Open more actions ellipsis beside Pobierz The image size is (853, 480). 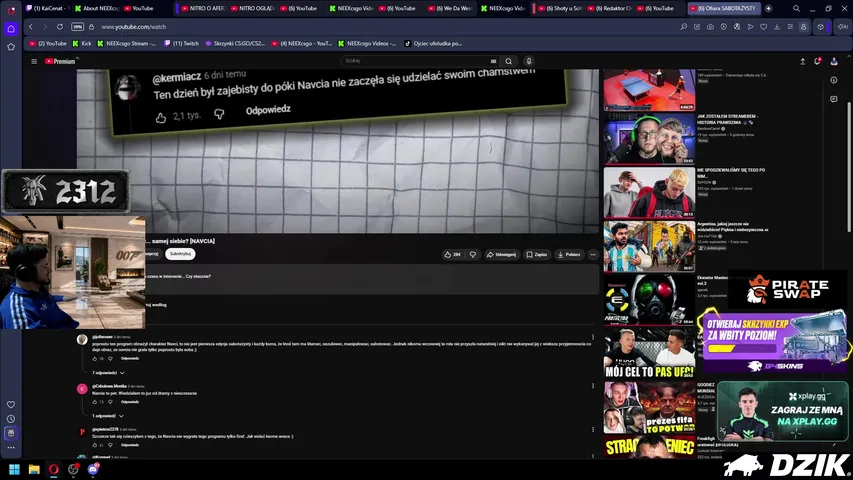pos(593,254)
